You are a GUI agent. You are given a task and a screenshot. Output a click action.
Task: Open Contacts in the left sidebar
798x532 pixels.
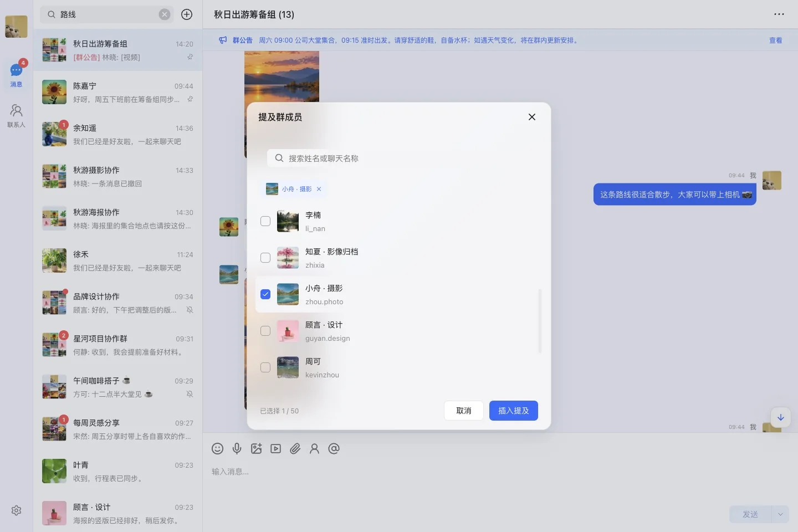(x=16, y=116)
